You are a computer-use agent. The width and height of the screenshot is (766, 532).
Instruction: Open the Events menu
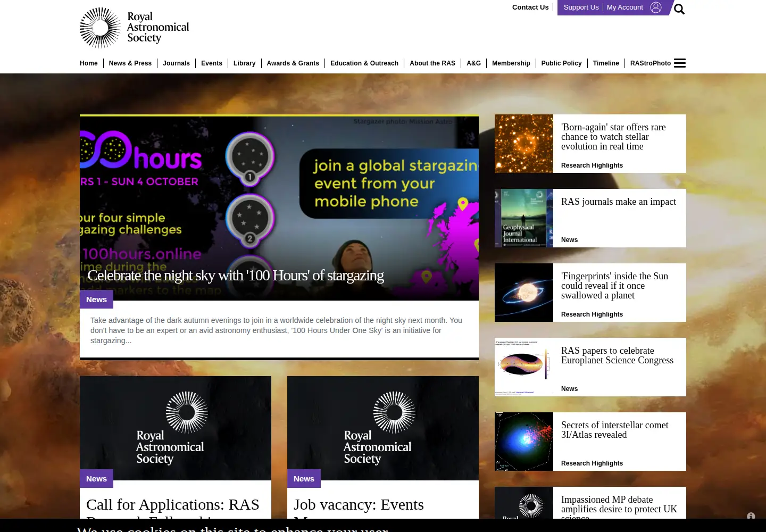(212, 63)
